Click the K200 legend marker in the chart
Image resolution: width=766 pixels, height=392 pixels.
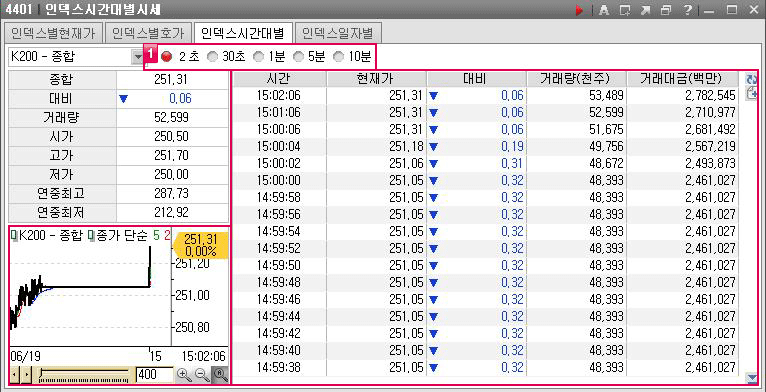pyautogui.click(x=14, y=237)
